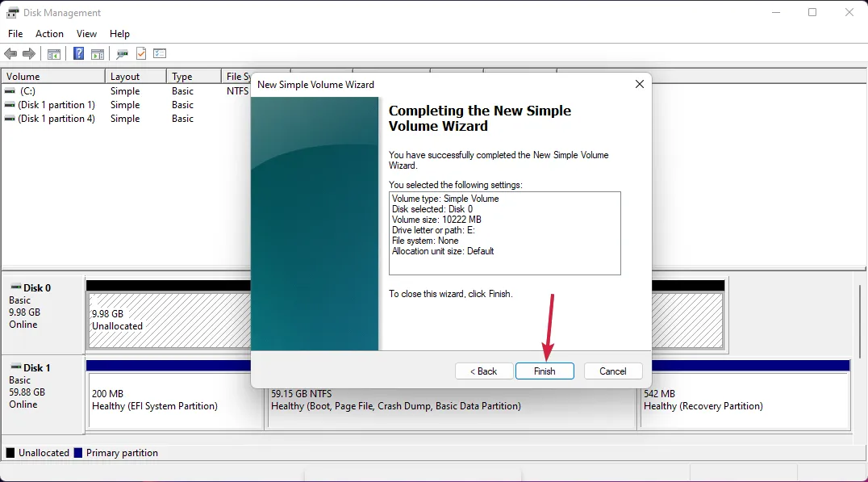Close the New Simple Volume Wizard dialog

point(640,84)
